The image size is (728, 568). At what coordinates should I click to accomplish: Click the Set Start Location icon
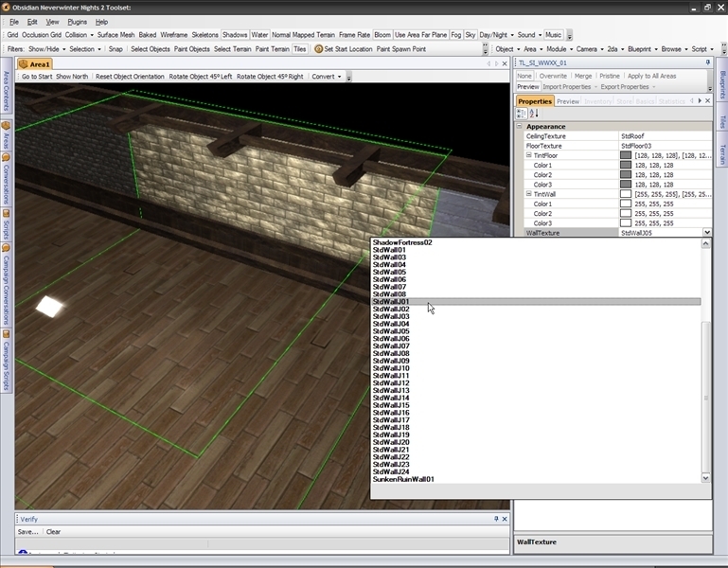pyautogui.click(x=319, y=49)
